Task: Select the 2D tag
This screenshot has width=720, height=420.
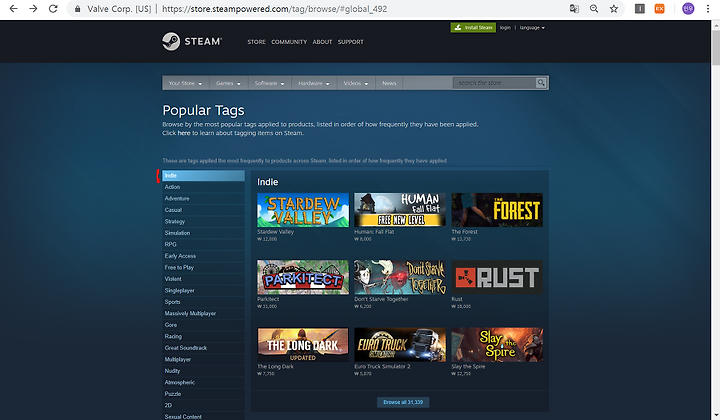Action: click(x=203, y=405)
